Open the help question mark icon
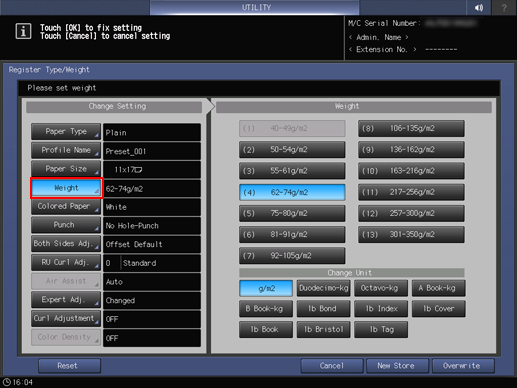The width and height of the screenshot is (517, 388). pos(504,7)
